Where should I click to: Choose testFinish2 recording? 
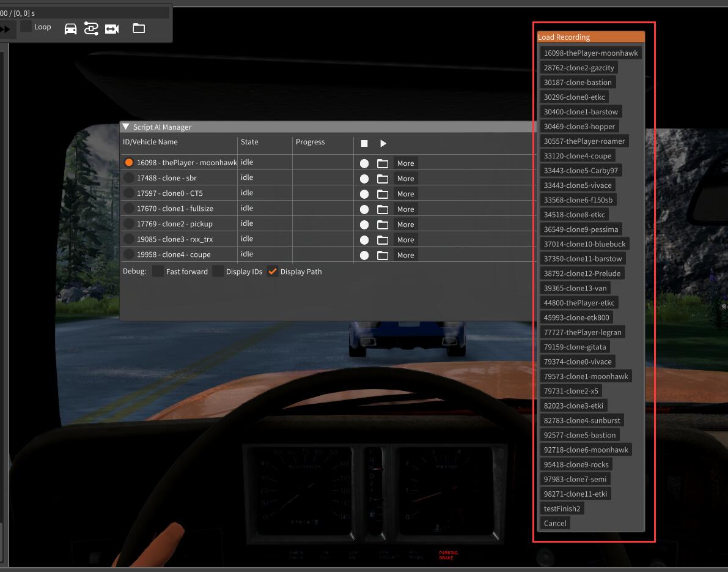click(x=562, y=509)
